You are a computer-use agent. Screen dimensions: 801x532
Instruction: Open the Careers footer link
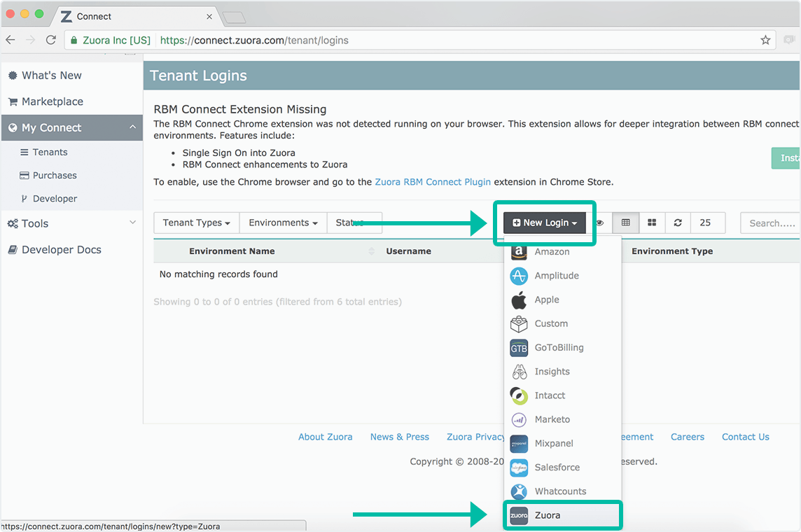(687, 437)
